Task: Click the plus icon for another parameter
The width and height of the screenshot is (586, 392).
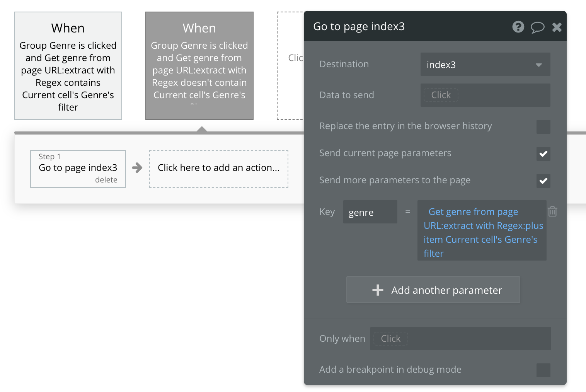Action: pyautogui.click(x=378, y=290)
